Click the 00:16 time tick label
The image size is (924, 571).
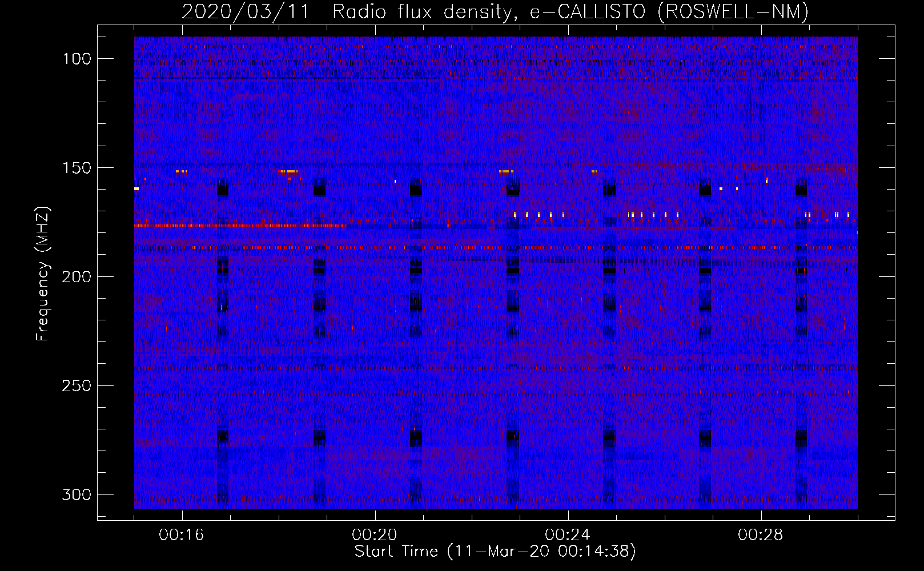[182, 535]
